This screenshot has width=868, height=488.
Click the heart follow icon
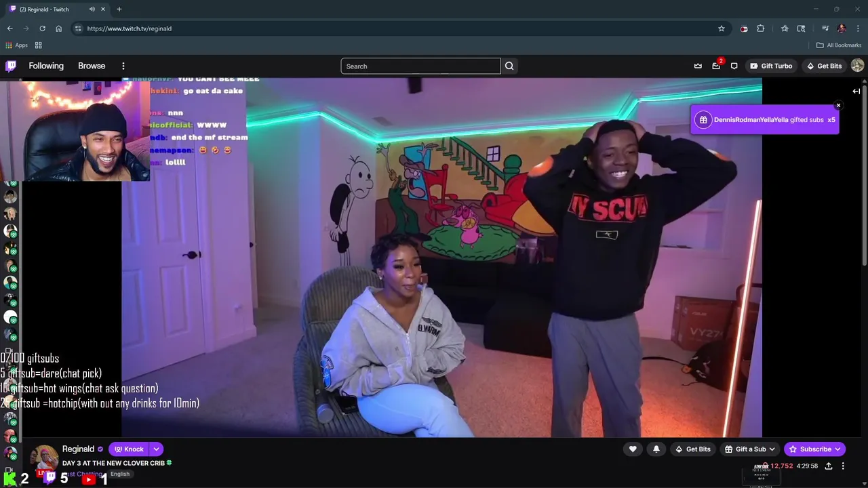[633, 449]
